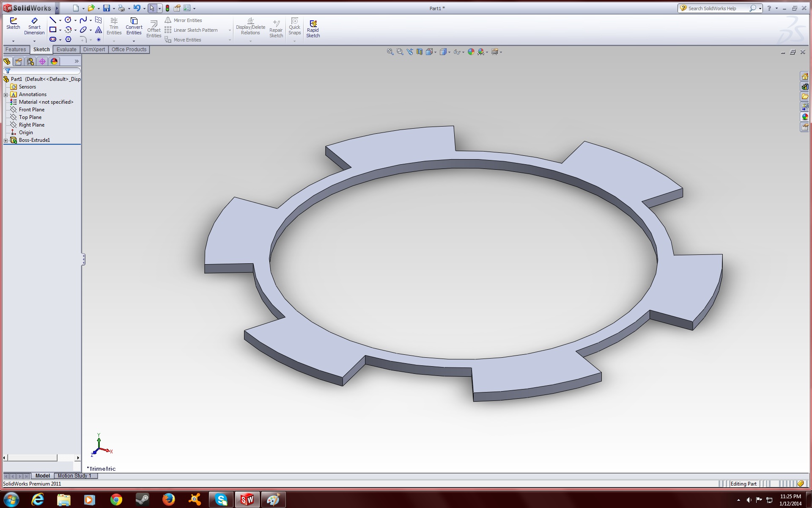Select the Spline sketch tool
The image size is (812, 508).
(x=83, y=20)
